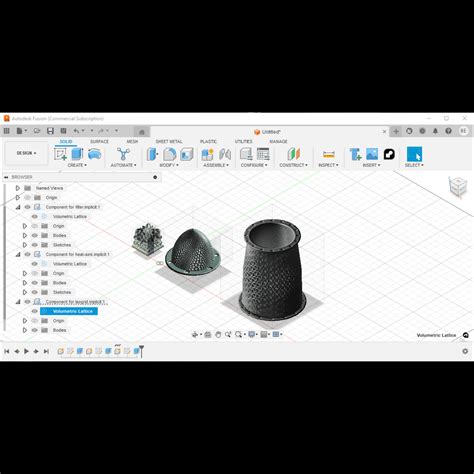The image size is (474, 474).
Task: Toggle visibility of heat-sink component
Action: (x=28, y=254)
